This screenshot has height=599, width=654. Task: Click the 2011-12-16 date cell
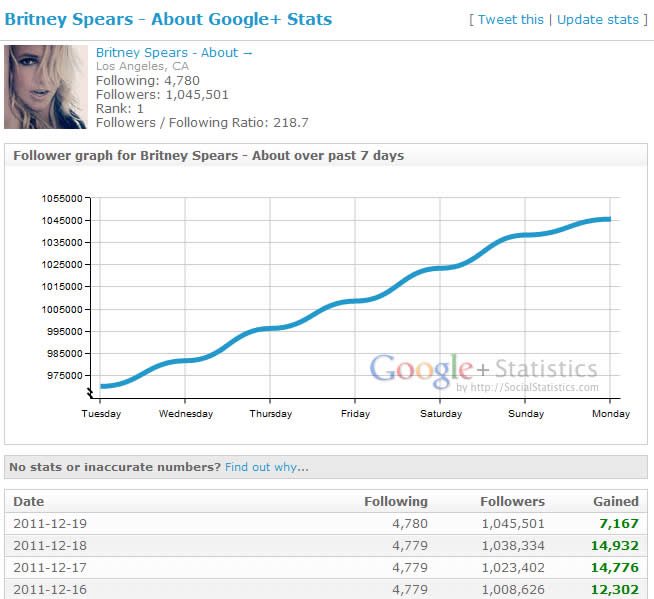point(50,589)
